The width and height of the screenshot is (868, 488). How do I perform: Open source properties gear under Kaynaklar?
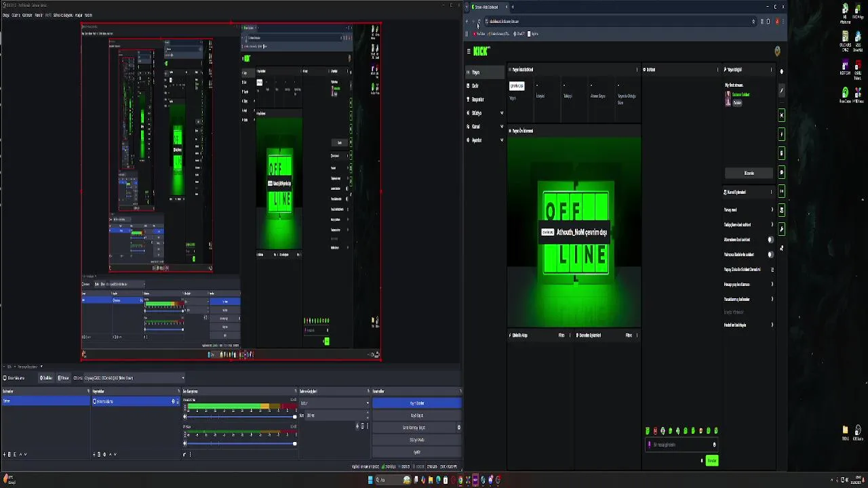(104, 454)
